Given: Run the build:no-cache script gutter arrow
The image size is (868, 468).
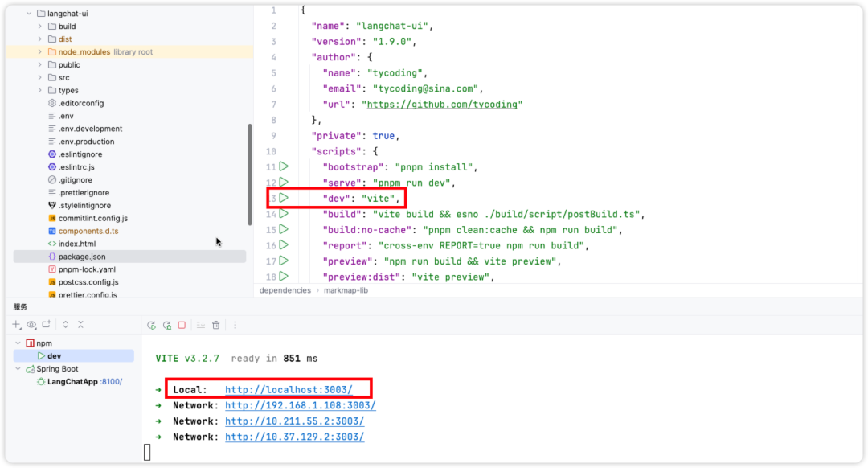Looking at the screenshot, I should pos(284,229).
